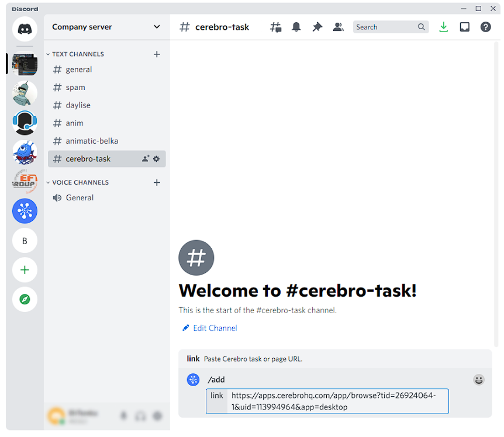Create a new voice channel
The width and height of the screenshot is (504, 437).
click(157, 183)
